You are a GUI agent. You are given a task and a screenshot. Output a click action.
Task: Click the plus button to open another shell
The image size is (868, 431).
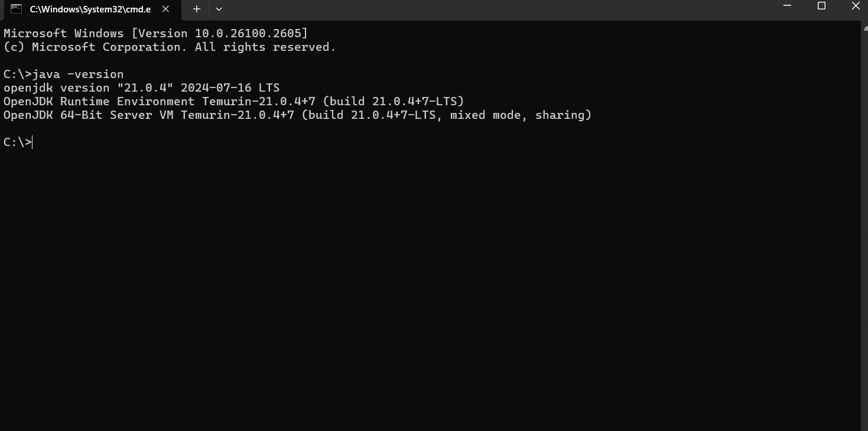tap(196, 9)
